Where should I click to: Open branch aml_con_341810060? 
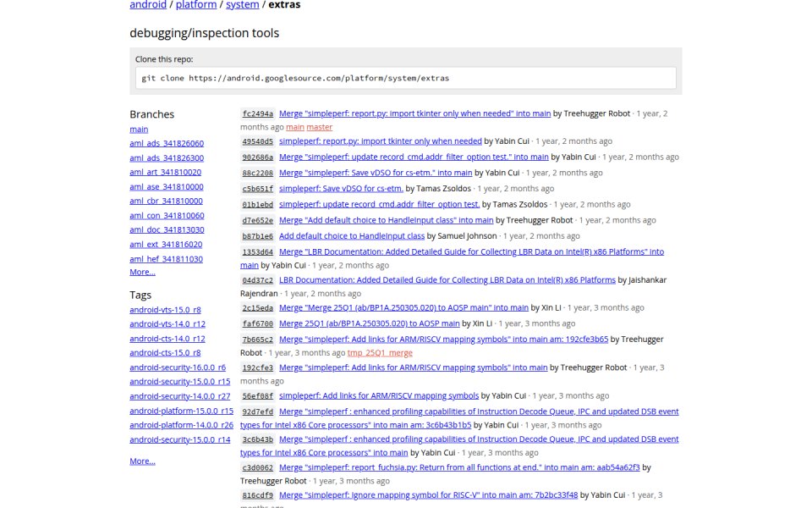pyautogui.click(x=167, y=215)
